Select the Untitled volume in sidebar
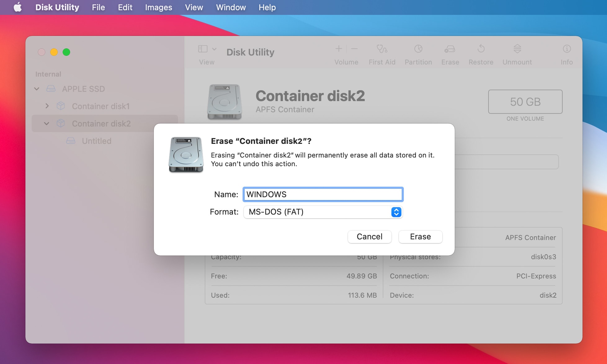The height and width of the screenshot is (364, 607). [x=96, y=141]
